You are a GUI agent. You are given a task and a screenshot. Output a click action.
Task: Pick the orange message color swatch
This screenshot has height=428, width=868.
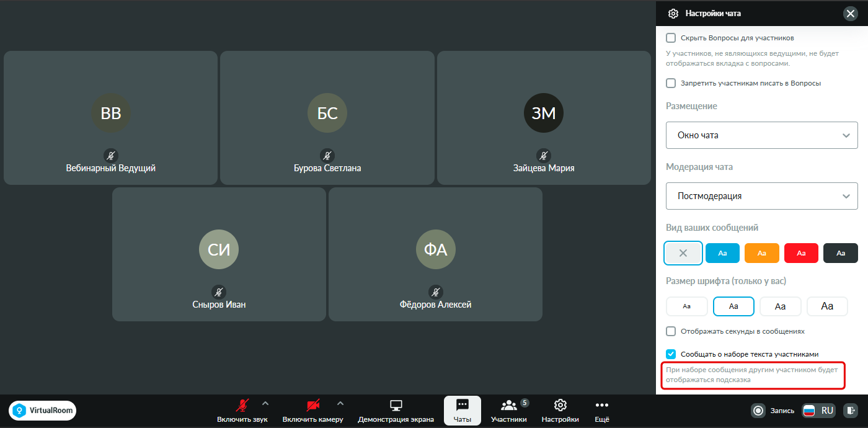[762, 253]
